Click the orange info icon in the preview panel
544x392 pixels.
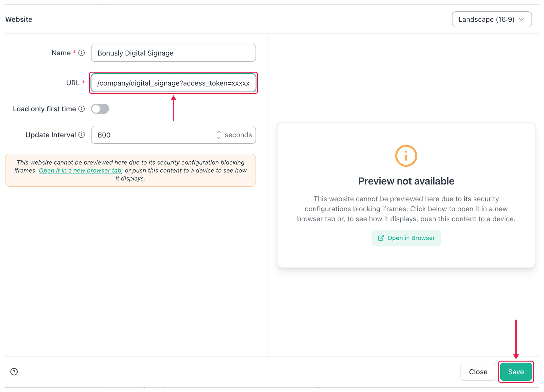tap(406, 156)
